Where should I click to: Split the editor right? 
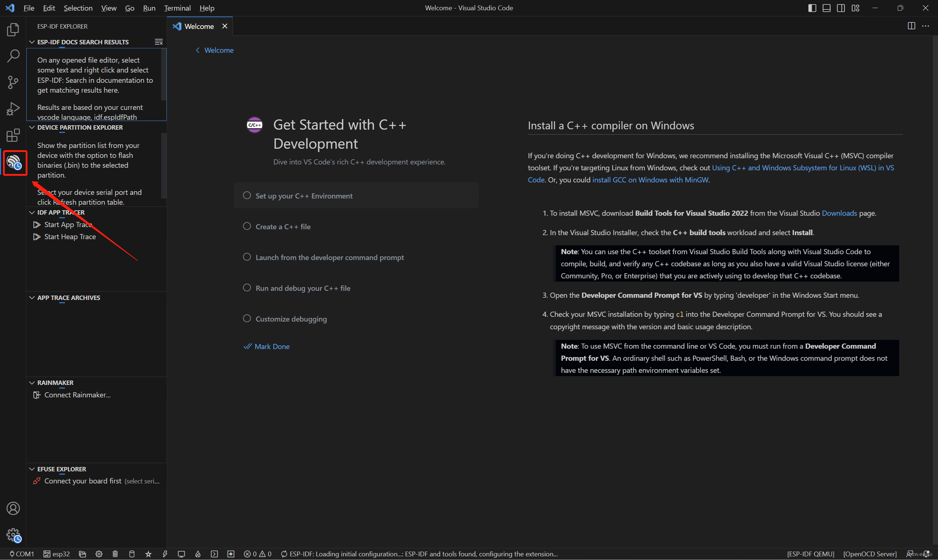[911, 26]
